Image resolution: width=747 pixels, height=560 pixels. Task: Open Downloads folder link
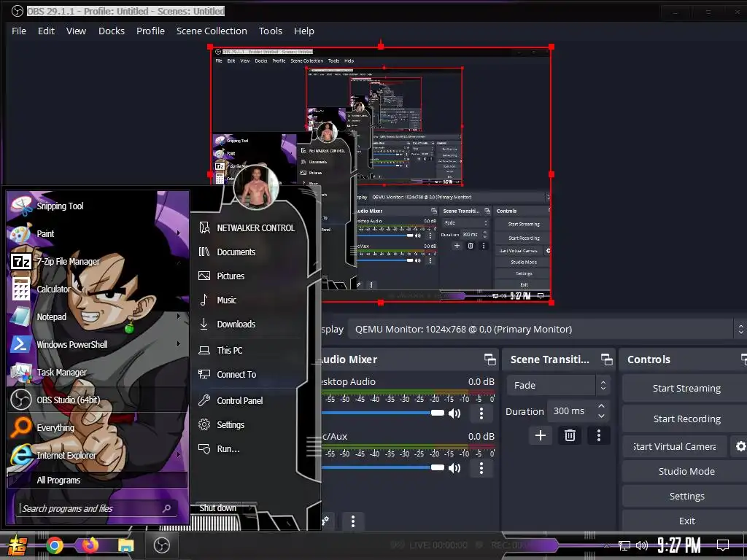236,324
